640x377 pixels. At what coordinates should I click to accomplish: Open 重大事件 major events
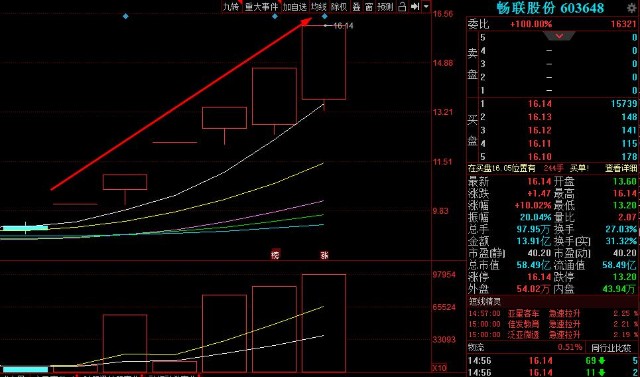(262, 7)
